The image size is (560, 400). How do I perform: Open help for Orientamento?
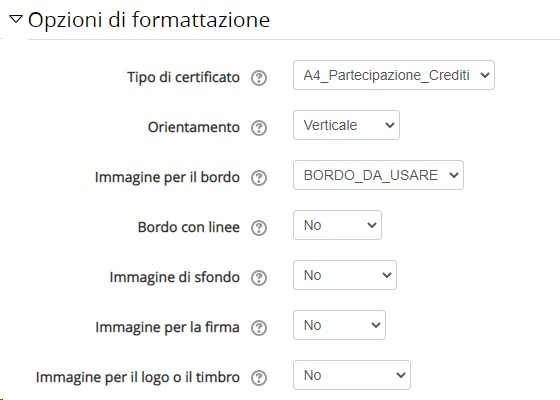(259, 128)
